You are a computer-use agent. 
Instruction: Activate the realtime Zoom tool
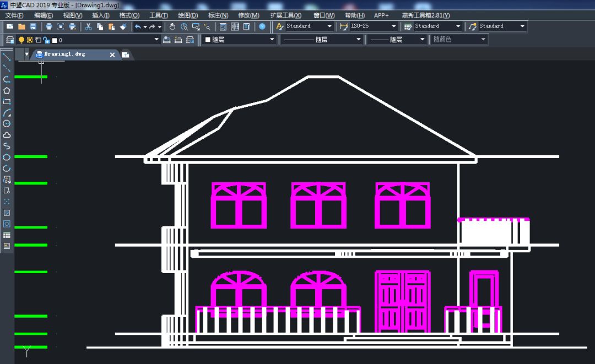(x=184, y=26)
